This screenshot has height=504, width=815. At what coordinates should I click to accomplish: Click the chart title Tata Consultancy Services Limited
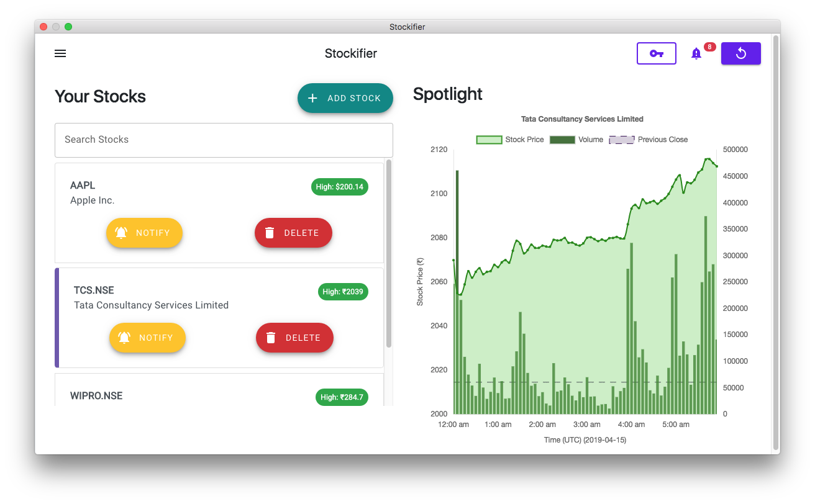coord(582,119)
